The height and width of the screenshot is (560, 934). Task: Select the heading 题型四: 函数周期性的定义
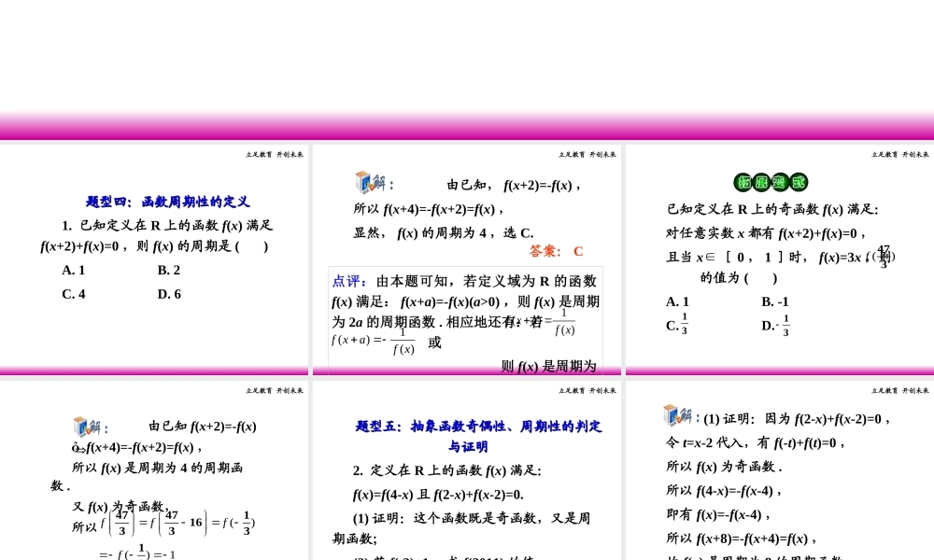pos(168,202)
